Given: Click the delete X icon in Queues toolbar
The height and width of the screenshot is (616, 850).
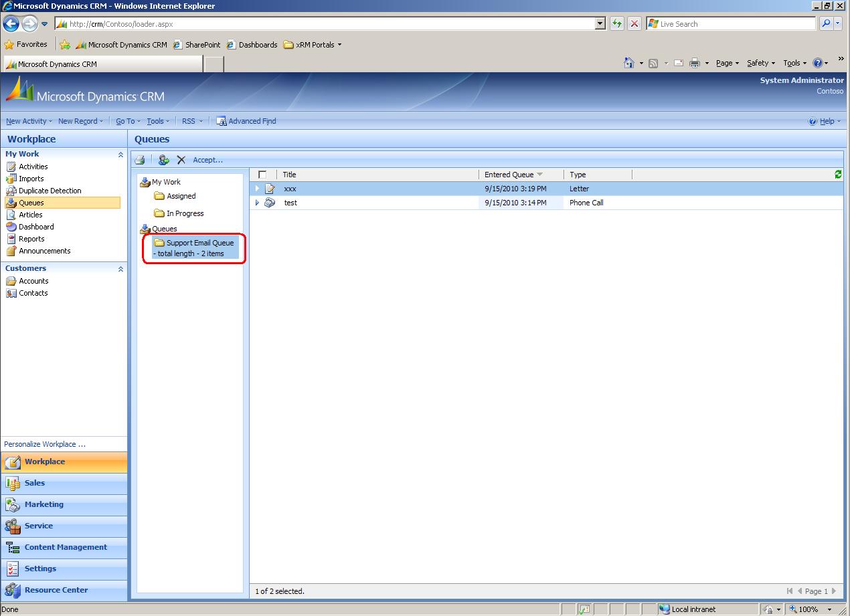Looking at the screenshot, I should 181,160.
